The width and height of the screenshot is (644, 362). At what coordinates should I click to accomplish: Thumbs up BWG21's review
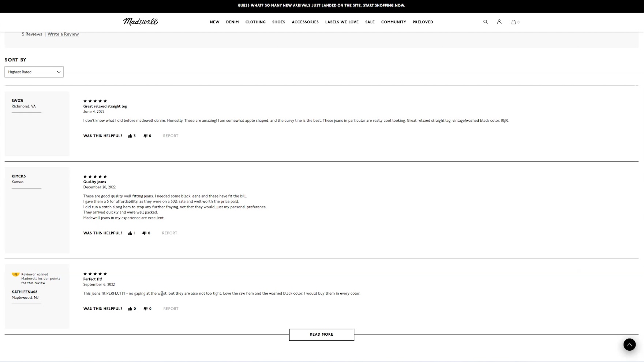[130, 136]
